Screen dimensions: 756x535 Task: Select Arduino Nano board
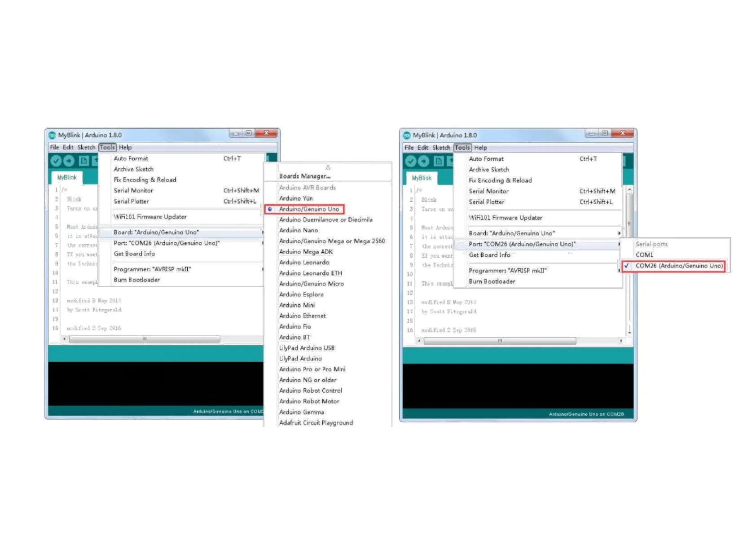coord(299,231)
